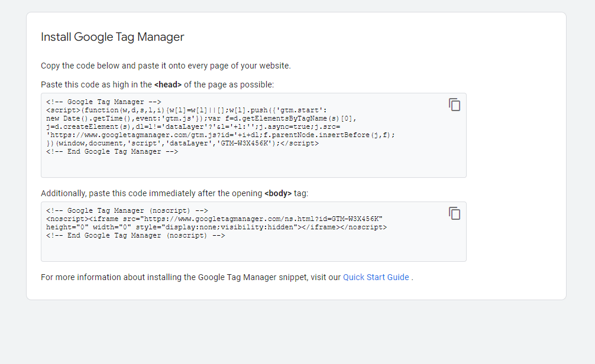
Task: Click inside the head code box
Action: tap(254, 135)
